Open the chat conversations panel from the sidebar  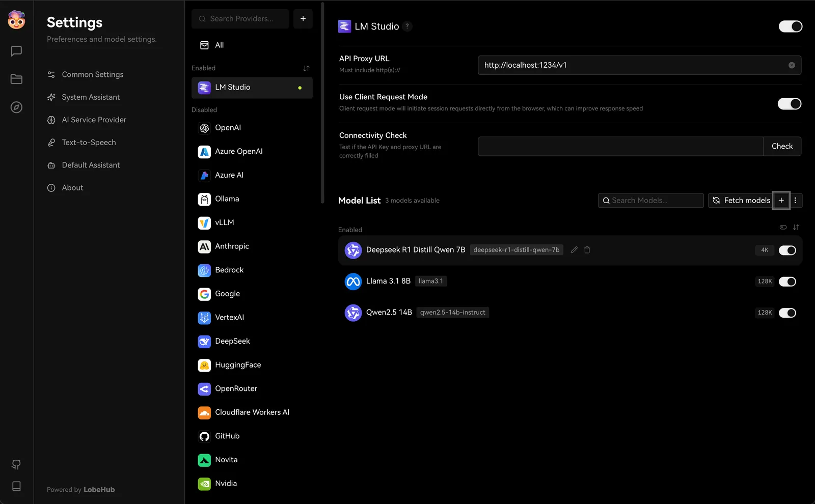pos(16,51)
